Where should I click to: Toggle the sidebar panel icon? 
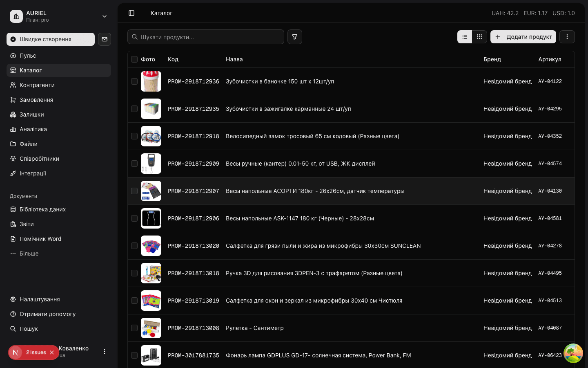pos(131,13)
